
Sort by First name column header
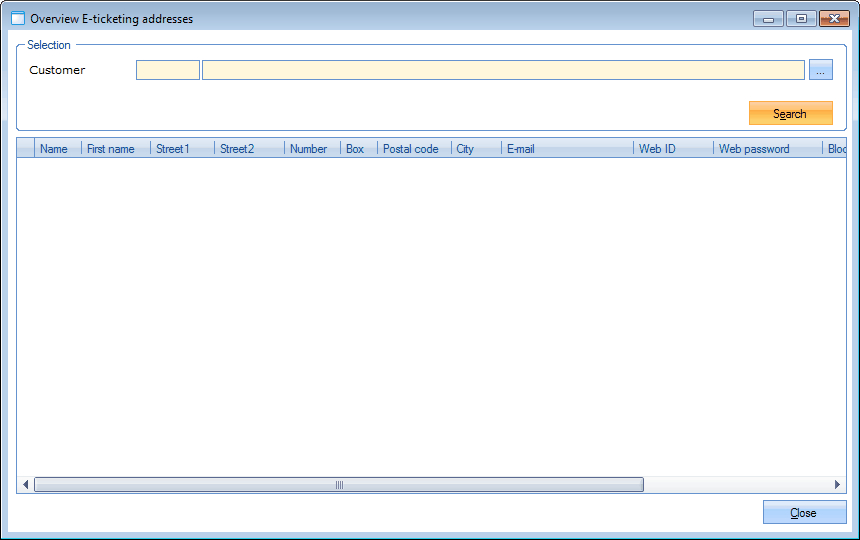click(111, 149)
